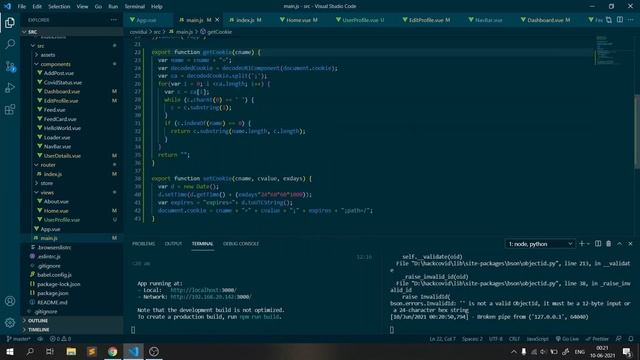Add a new terminal with plus icon
This screenshot has width=640, height=360.
pos(582,244)
